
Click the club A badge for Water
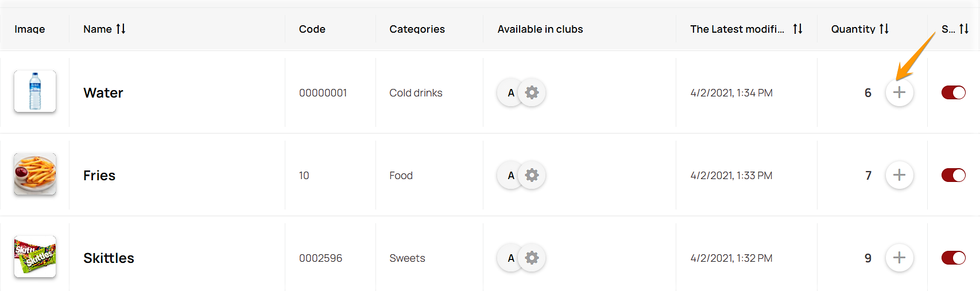(x=510, y=93)
